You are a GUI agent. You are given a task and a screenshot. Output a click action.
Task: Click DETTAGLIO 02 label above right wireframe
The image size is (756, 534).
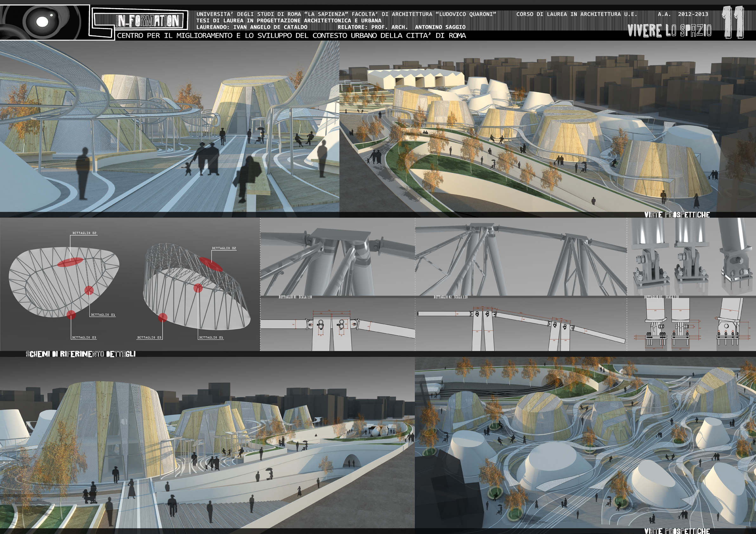(x=224, y=248)
